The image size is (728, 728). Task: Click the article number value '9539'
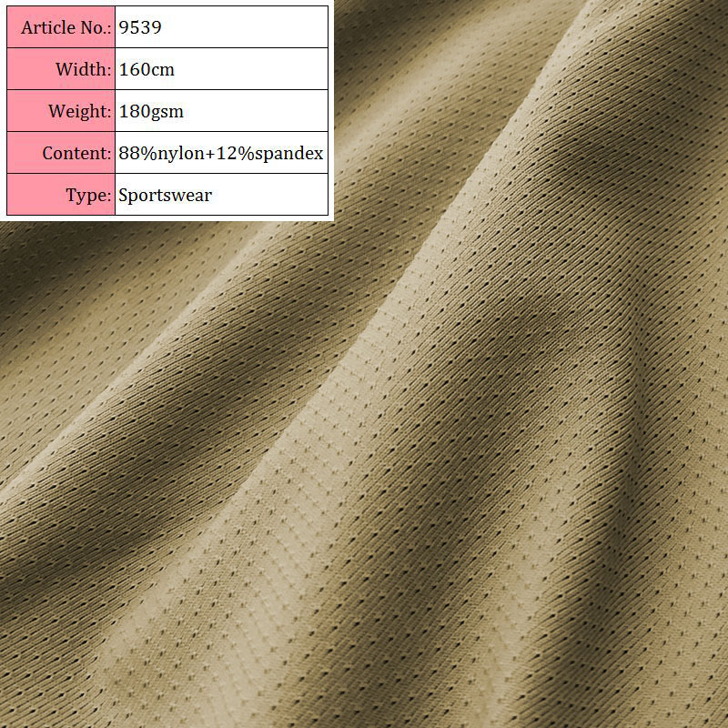coord(140,27)
